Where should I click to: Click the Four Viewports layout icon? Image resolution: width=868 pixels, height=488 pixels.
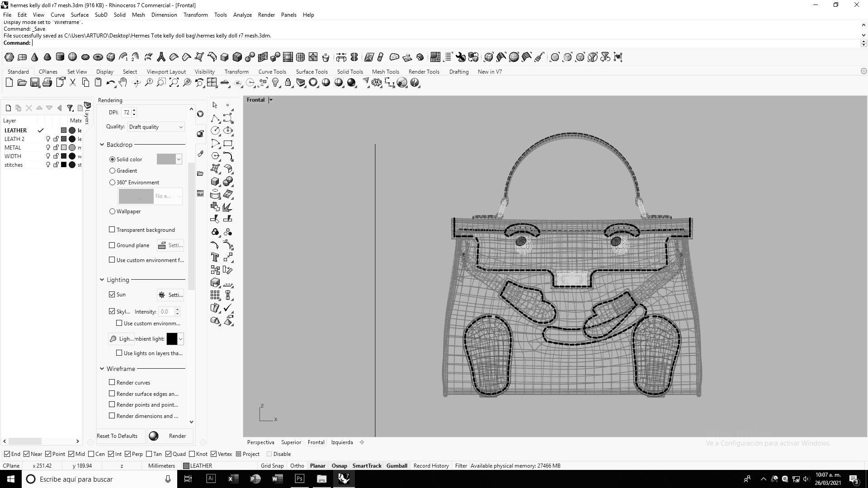[x=212, y=83]
